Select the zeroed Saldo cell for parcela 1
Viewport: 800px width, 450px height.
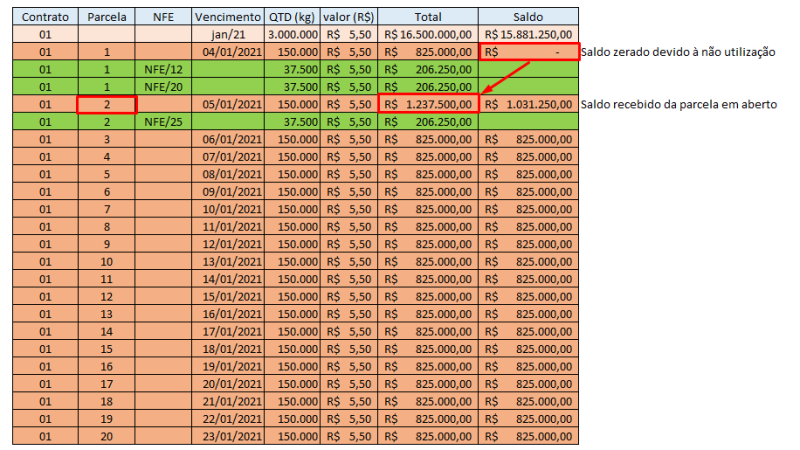click(529, 52)
